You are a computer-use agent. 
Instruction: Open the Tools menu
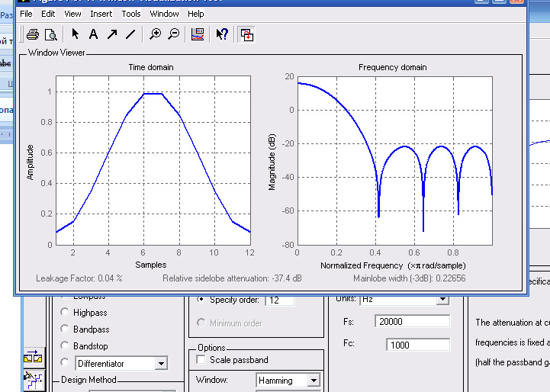click(x=131, y=14)
